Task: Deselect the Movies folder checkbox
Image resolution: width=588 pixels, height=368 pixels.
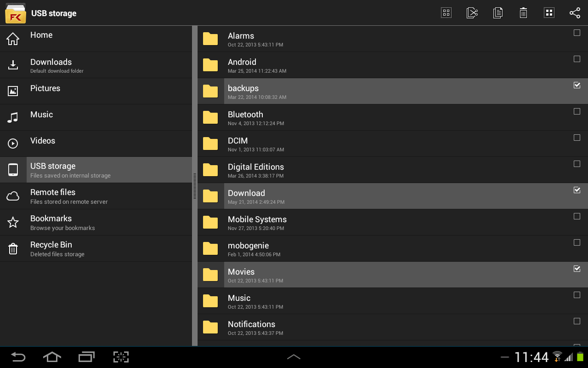Action: (x=577, y=268)
